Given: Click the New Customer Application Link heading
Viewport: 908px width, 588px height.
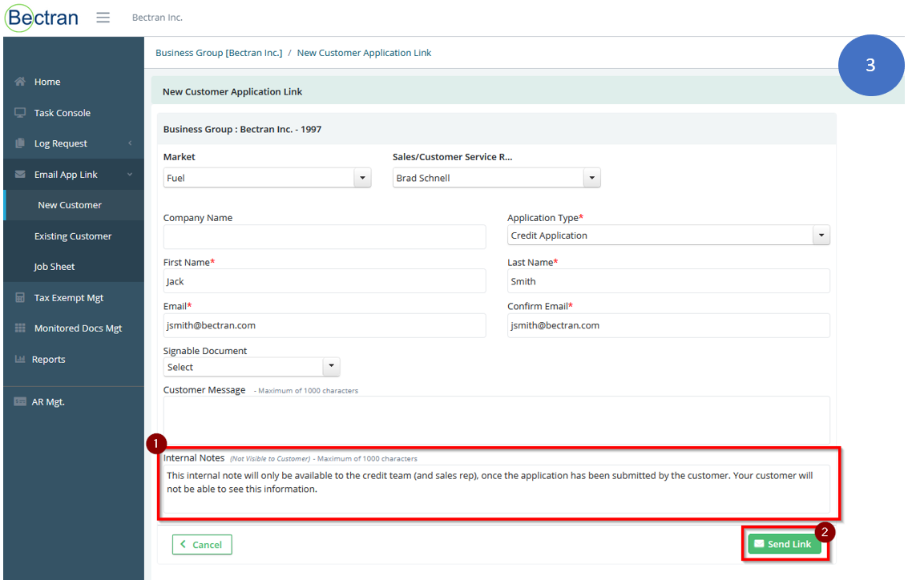Looking at the screenshot, I should [232, 91].
